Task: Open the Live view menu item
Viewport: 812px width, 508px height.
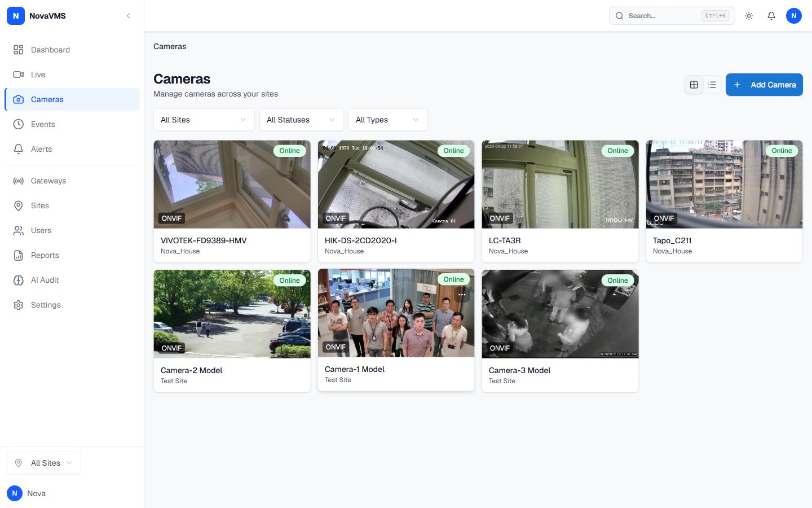Action: 72,75
